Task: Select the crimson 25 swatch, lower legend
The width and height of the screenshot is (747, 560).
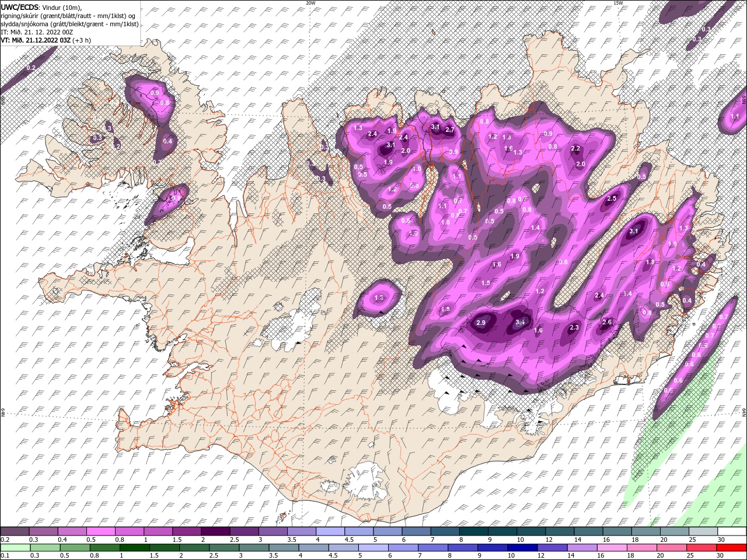Action: [x=702, y=548]
